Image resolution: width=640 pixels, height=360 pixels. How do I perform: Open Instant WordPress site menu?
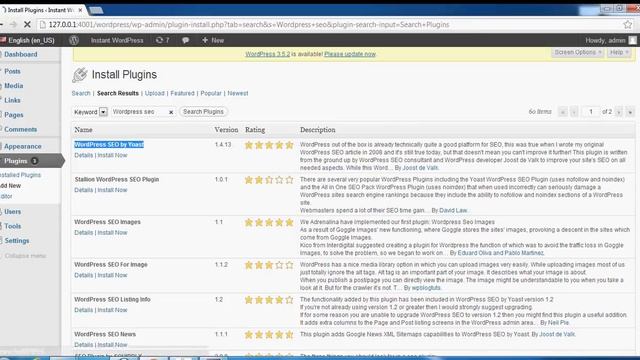pyautogui.click(x=117, y=40)
